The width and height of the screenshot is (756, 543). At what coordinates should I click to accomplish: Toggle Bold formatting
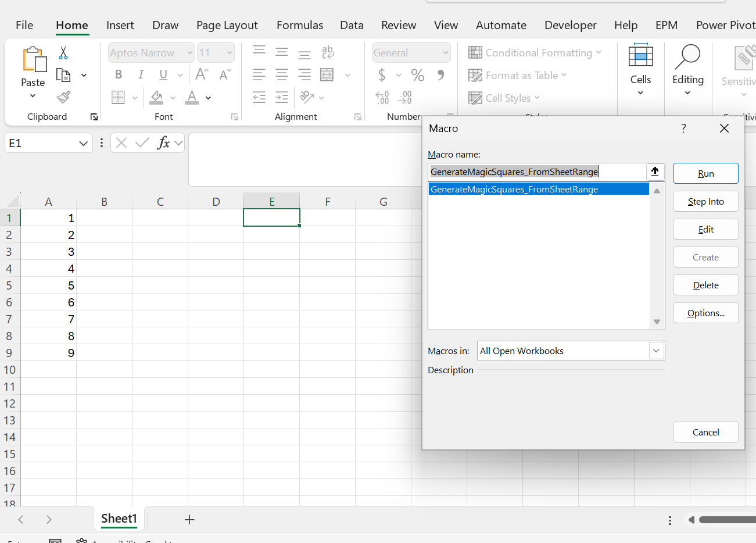pos(119,74)
